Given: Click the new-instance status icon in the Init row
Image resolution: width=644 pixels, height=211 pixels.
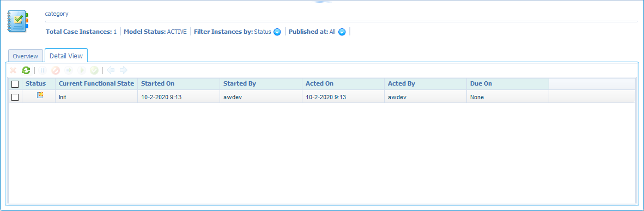Looking at the screenshot, I should 40,95.
